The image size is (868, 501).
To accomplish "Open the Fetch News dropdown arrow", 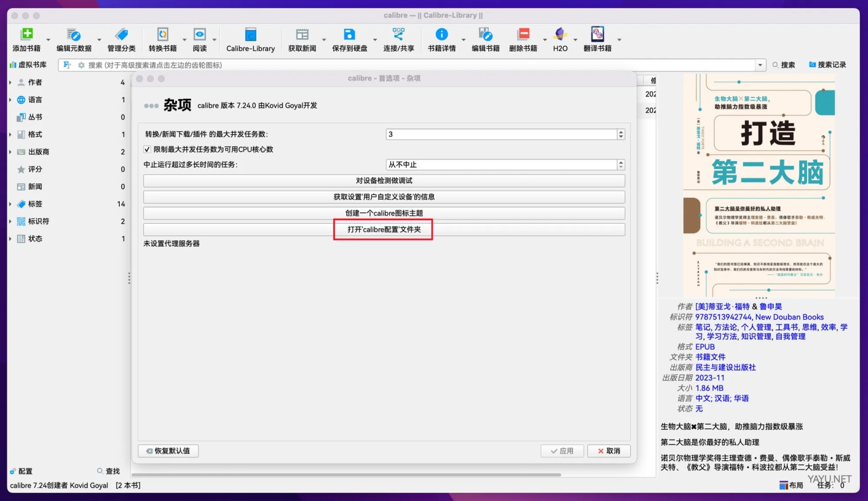I will click(324, 40).
